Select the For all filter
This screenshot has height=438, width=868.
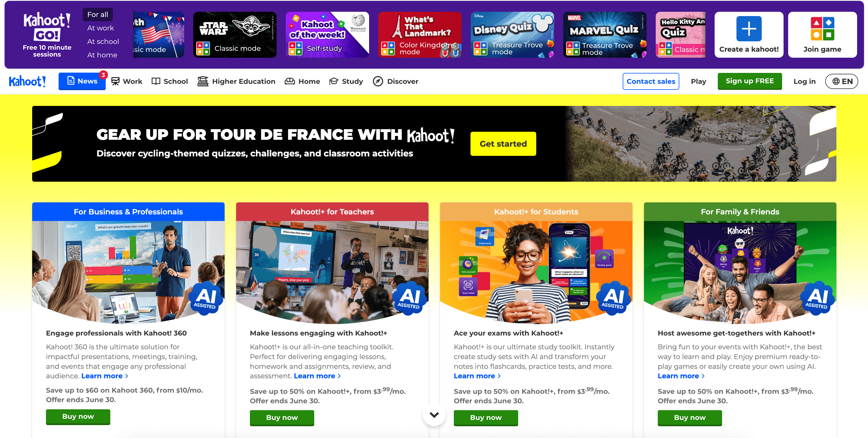coord(98,14)
